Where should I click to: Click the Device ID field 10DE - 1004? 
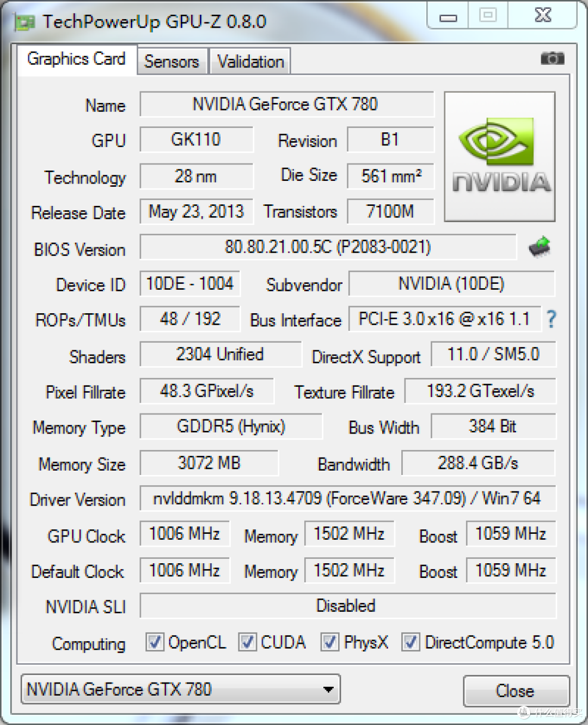point(189,284)
